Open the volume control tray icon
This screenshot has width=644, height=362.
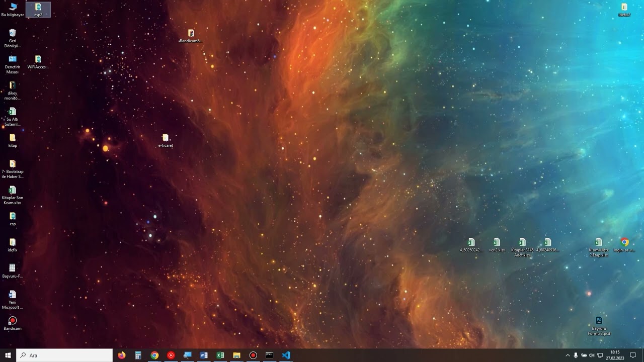point(592,355)
